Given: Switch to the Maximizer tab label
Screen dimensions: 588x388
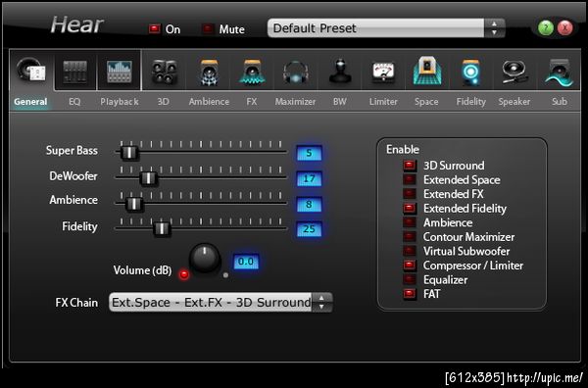Looking at the screenshot, I should 295,102.
